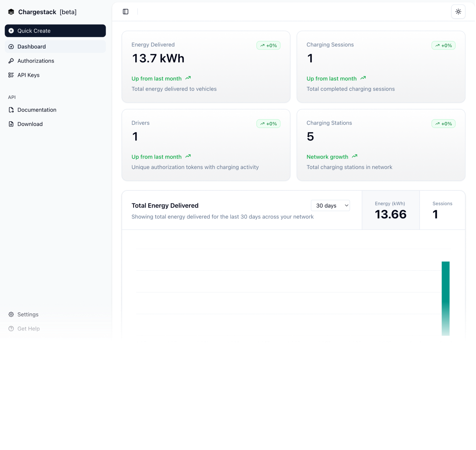Click the Documentation file icon
The image size is (476, 450).
click(x=11, y=110)
